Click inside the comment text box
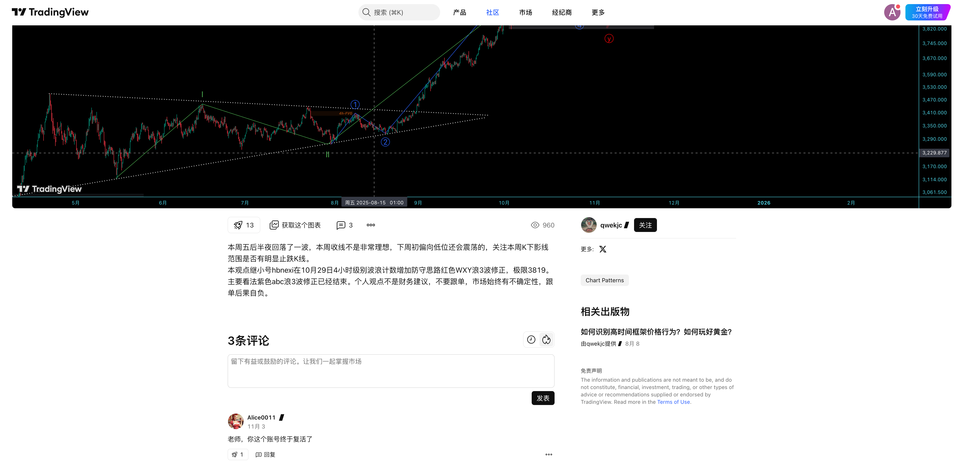This screenshot has height=468, width=980. pyautogui.click(x=391, y=371)
